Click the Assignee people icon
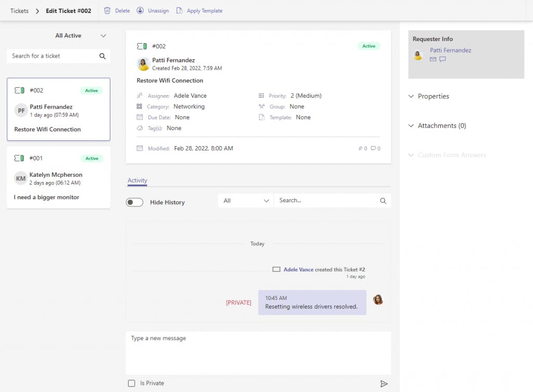This screenshot has width=533, height=392. (139, 95)
